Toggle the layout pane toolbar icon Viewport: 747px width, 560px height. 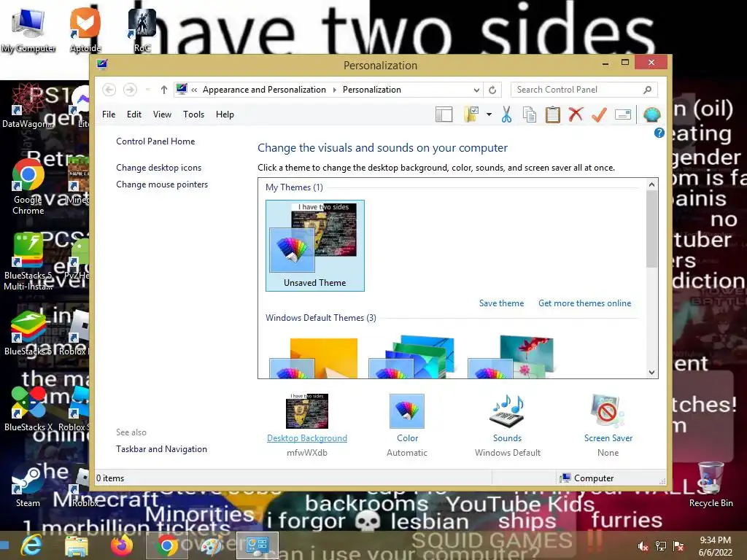444,114
